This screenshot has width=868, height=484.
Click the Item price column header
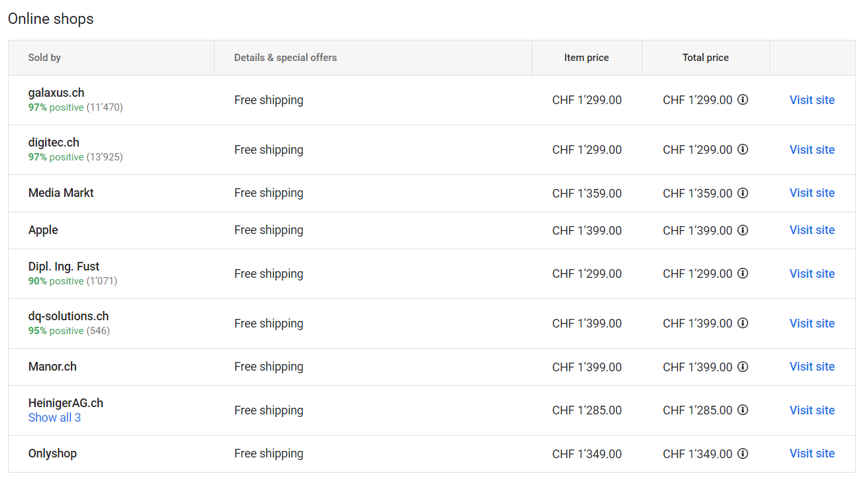pyautogui.click(x=586, y=58)
